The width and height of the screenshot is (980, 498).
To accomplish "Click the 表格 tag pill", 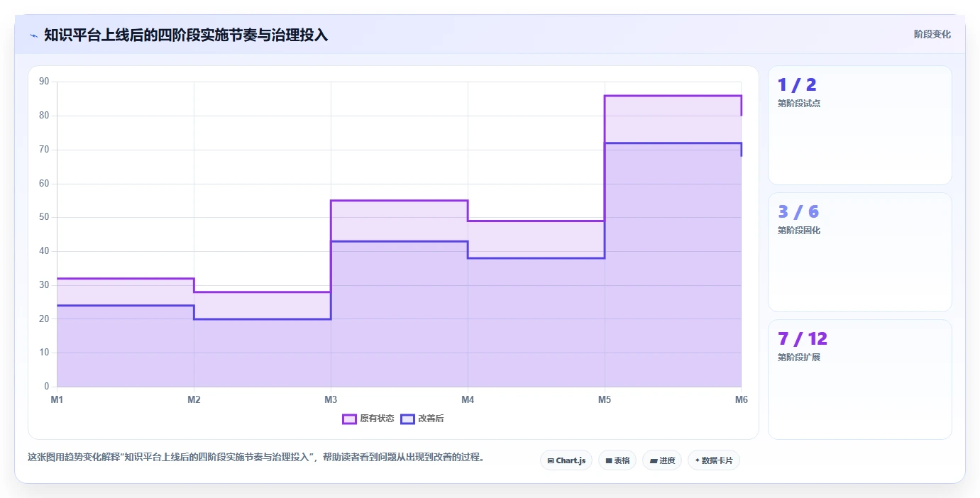I will click(x=617, y=460).
